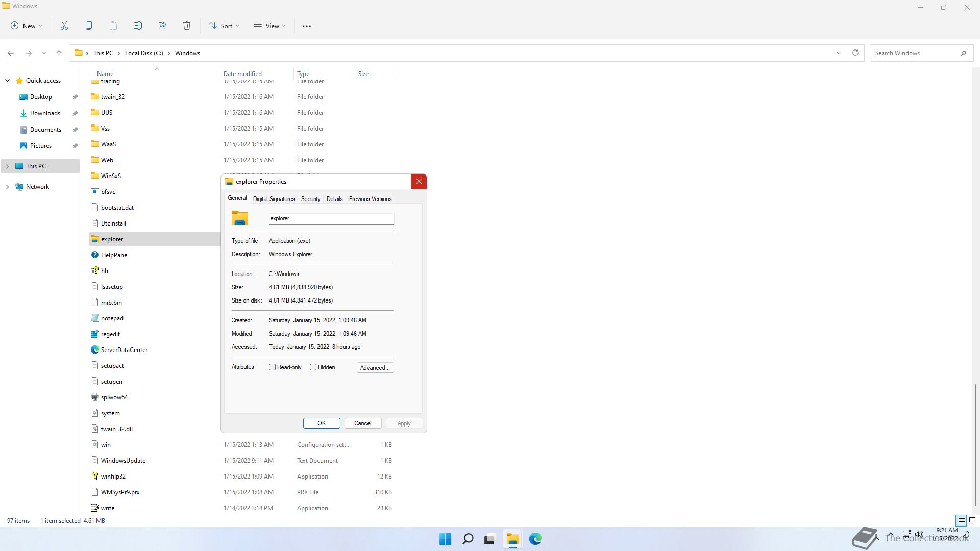Open Start menu from taskbar
This screenshot has height=551, width=980.
(x=445, y=539)
